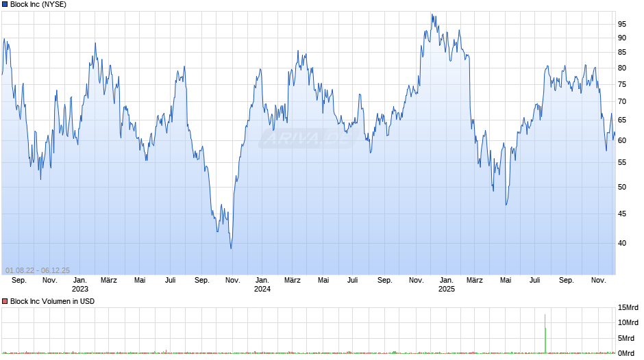
Task: Click the 'Jan.' label above 2025
Action: [x=447, y=280]
